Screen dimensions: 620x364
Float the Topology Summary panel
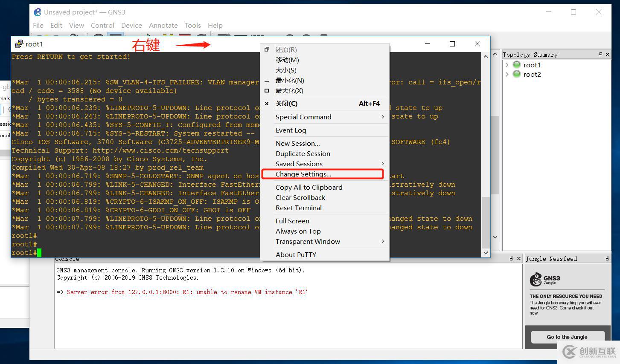(600, 55)
